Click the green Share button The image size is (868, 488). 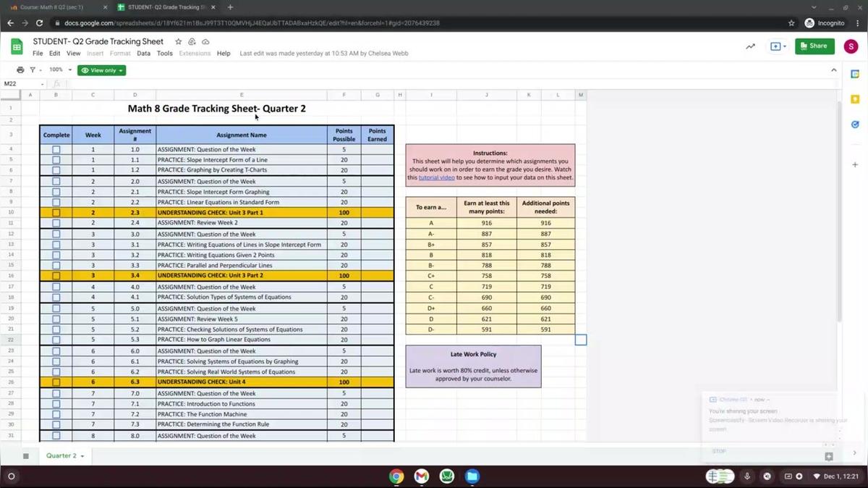[x=814, y=46]
